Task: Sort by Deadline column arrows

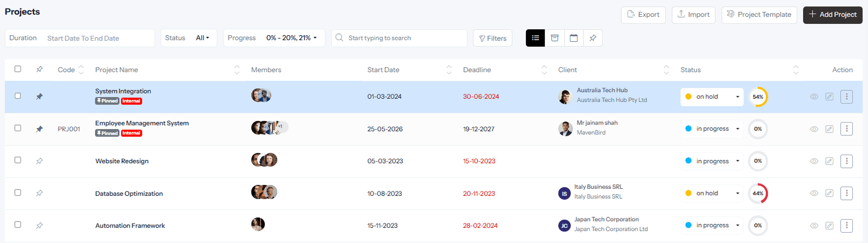Action: [x=544, y=69]
